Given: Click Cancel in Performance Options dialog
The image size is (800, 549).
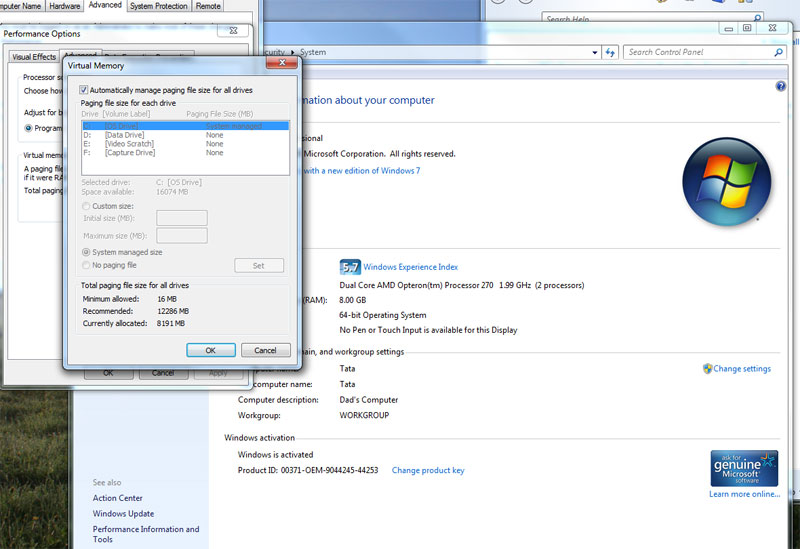Looking at the screenshot, I should point(163,373).
